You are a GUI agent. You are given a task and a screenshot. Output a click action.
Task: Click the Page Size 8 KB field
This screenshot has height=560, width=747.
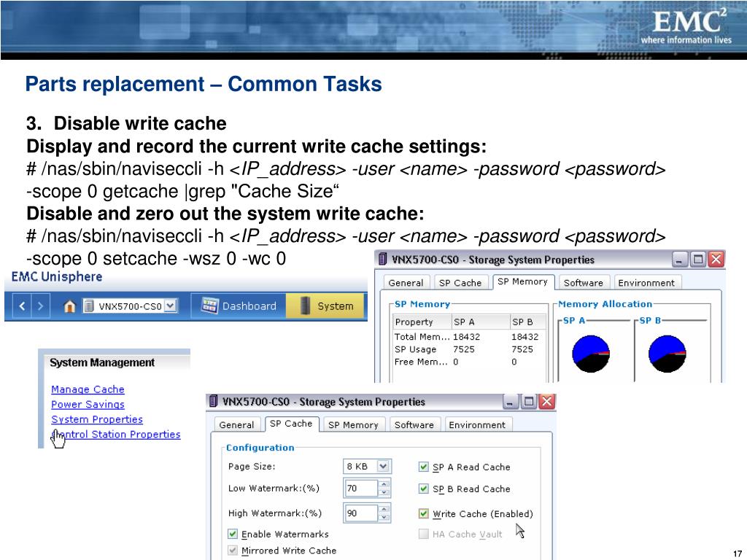[367, 466]
